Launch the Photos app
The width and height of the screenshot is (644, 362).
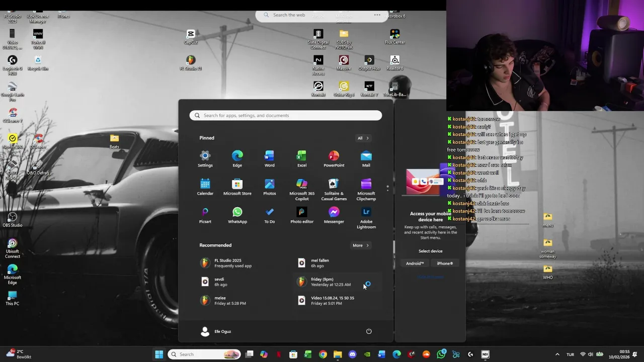pyautogui.click(x=270, y=187)
